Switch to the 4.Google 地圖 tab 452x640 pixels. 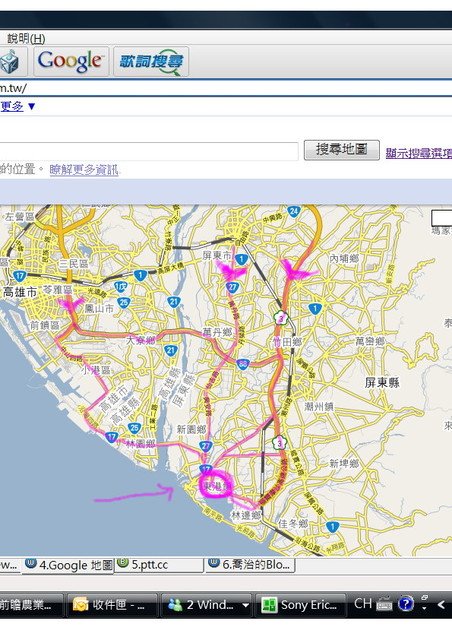[x=68, y=565]
